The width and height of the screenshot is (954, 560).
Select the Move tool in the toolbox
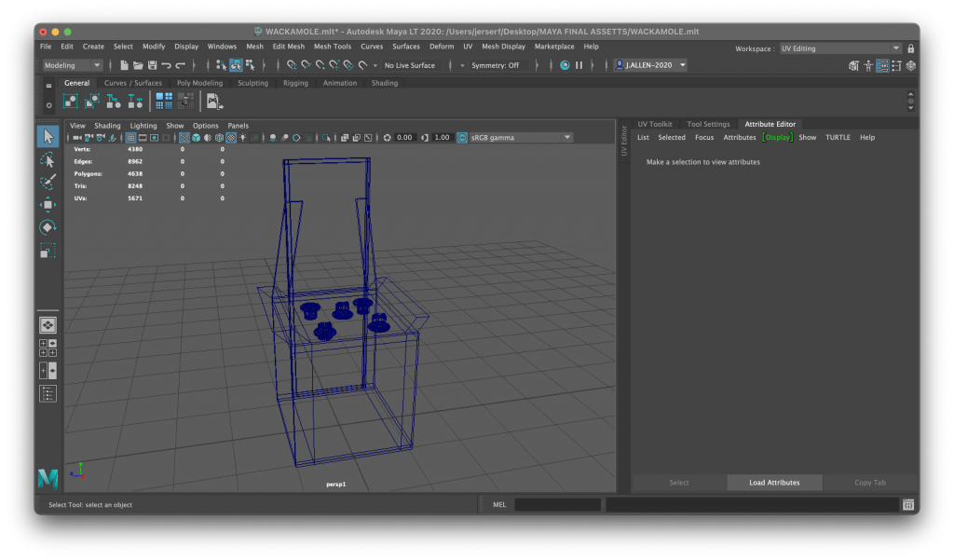48,205
